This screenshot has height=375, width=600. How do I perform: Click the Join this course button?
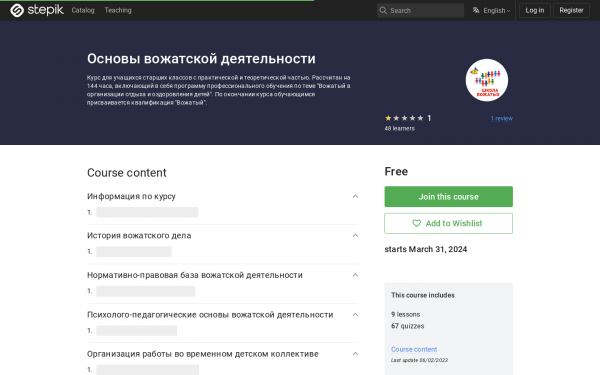click(x=448, y=197)
